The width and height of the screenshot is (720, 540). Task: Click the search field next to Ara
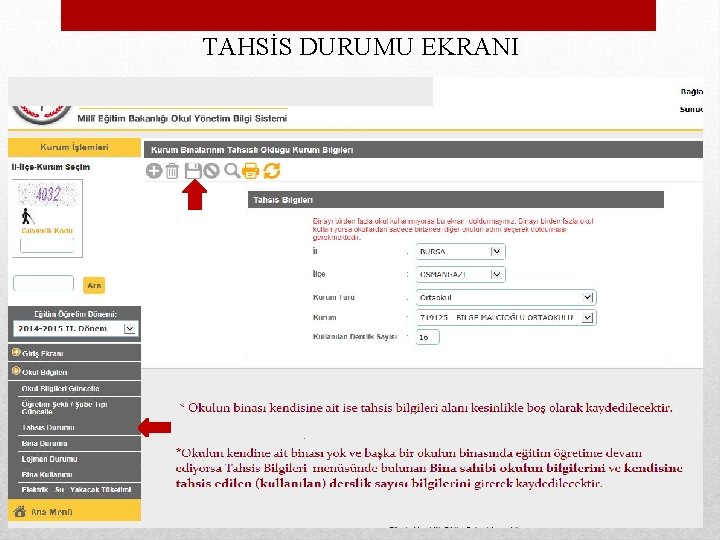[x=44, y=283]
